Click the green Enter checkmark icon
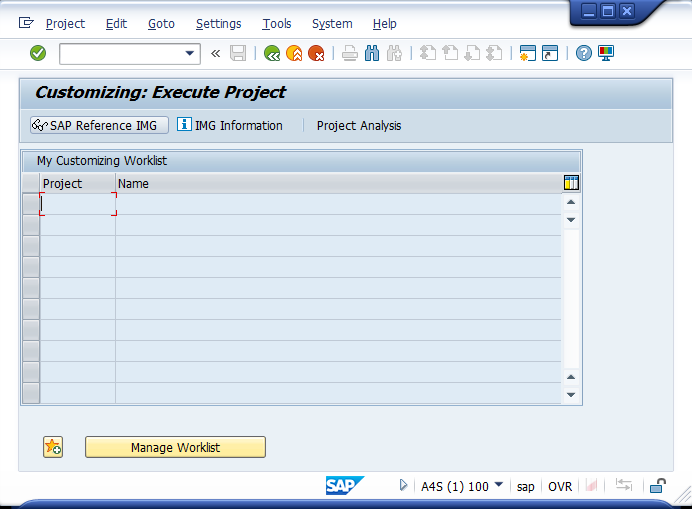692x509 pixels. pos(38,53)
